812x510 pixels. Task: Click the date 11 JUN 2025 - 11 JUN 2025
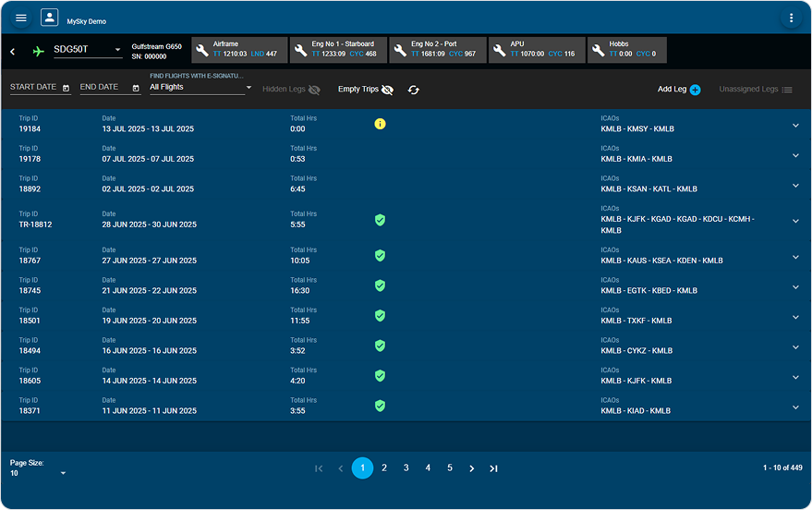coord(149,410)
